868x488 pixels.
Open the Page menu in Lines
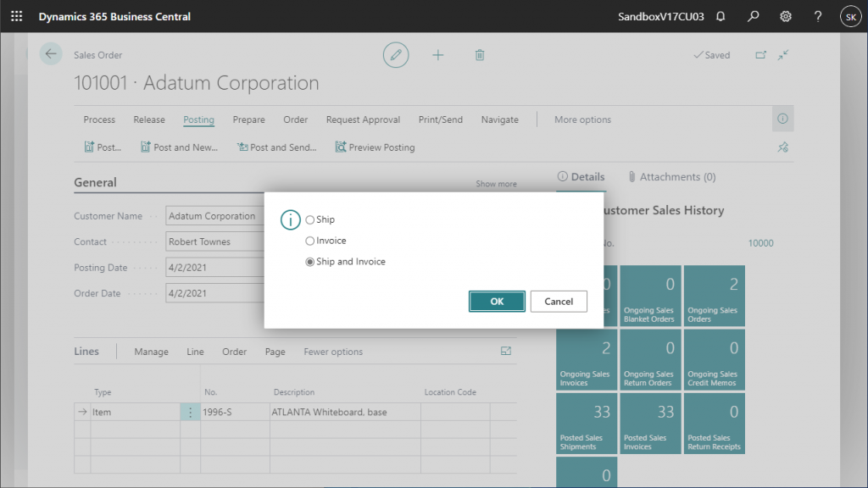tap(275, 352)
